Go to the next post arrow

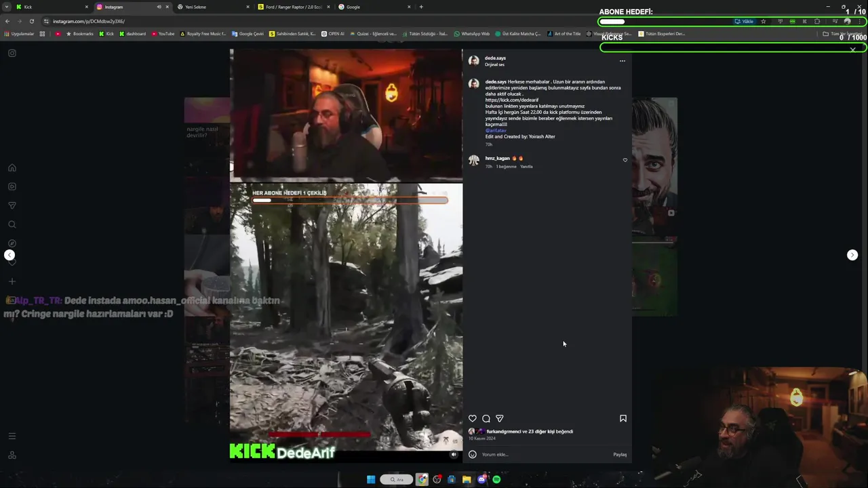(852, 255)
